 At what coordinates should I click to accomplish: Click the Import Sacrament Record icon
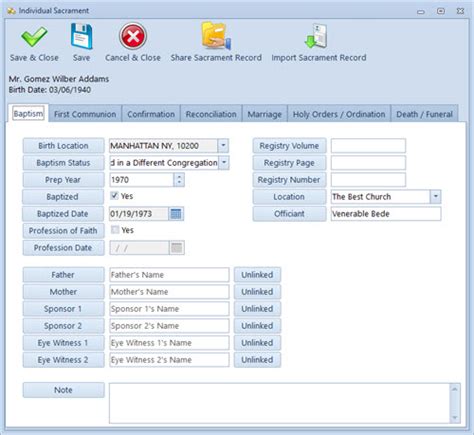click(x=316, y=36)
